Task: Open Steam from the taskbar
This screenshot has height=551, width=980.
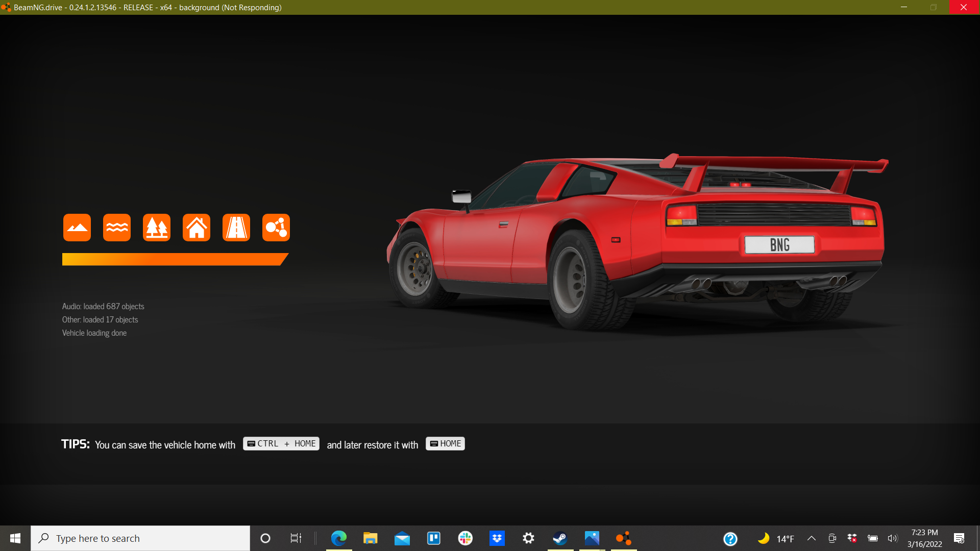Action: click(560, 538)
